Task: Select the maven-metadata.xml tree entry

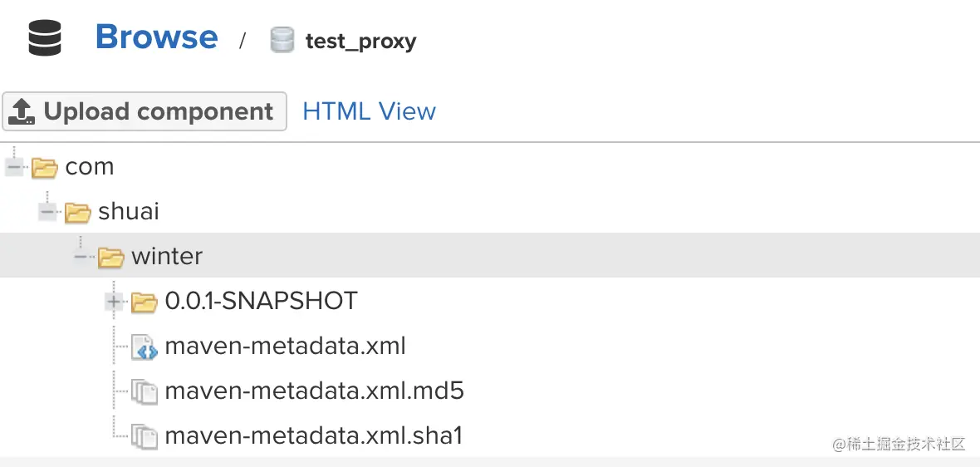Action: tap(285, 346)
